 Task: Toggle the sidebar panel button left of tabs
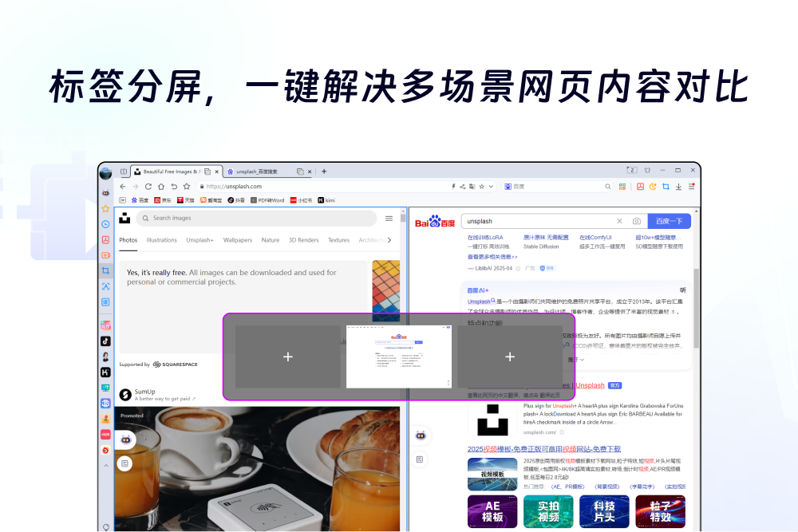[x=124, y=171]
